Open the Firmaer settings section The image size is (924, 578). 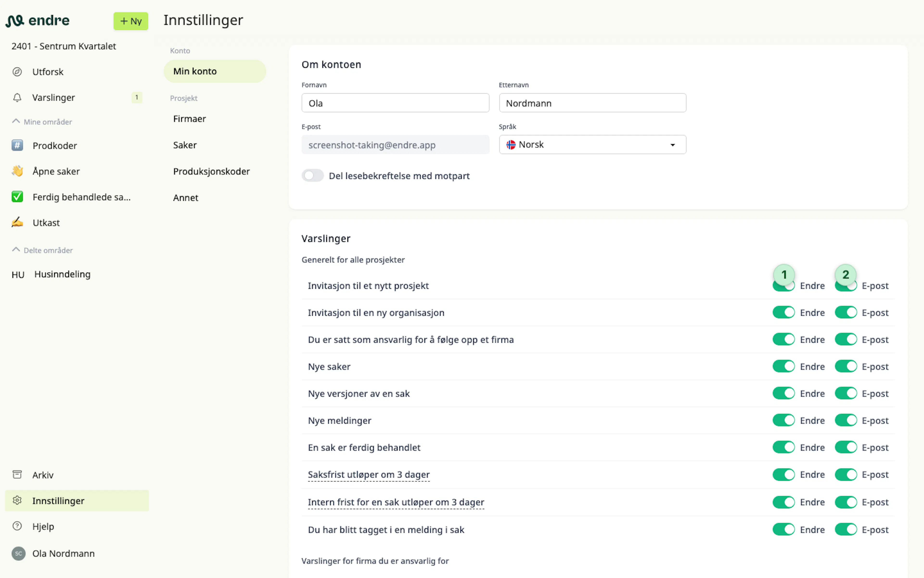189,118
